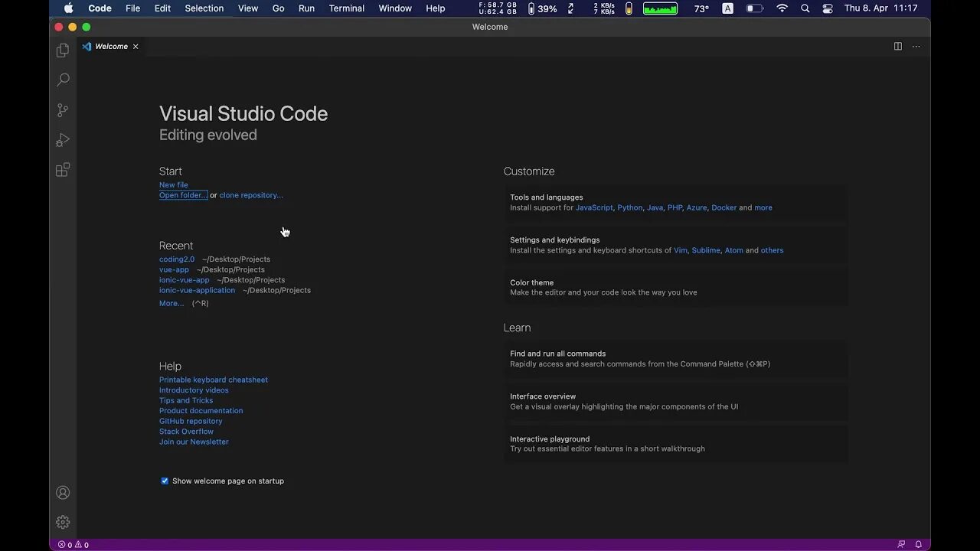
Task: Open Interface overview
Action: click(675, 401)
